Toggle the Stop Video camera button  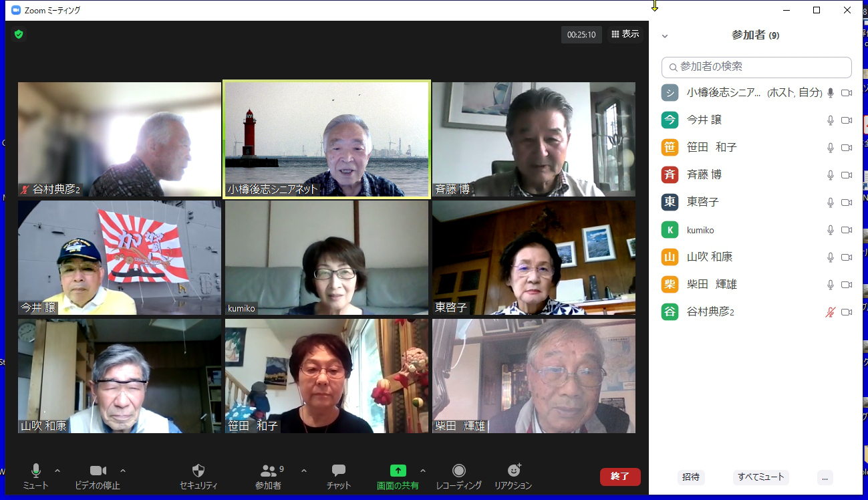[x=98, y=471]
